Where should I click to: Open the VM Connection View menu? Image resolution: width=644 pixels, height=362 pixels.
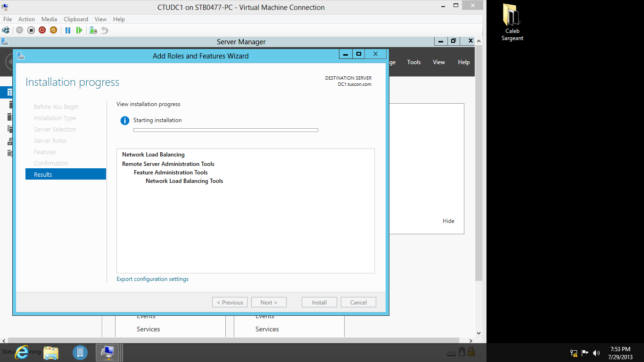coord(100,19)
